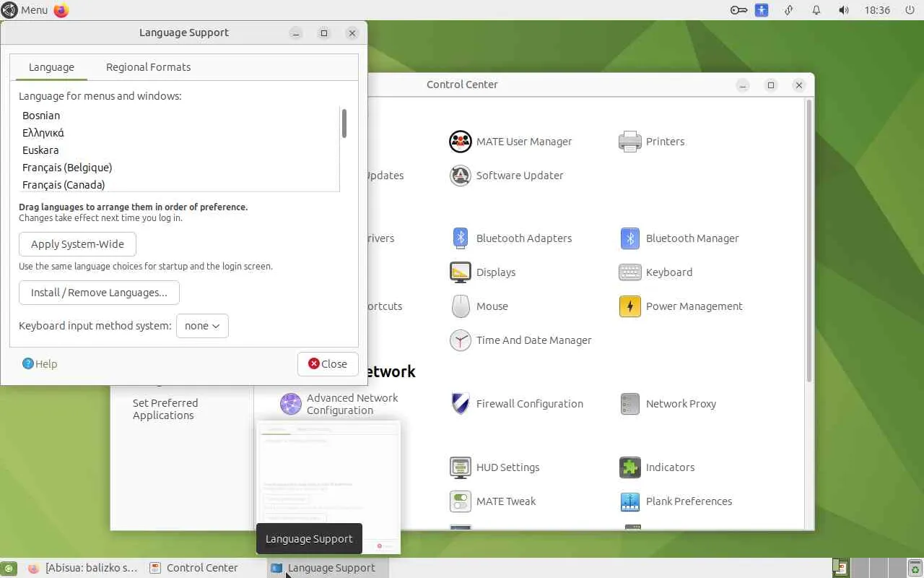This screenshot has width=924, height=578.
Task: Open the network indicator in the top panel
Action: 789,10
